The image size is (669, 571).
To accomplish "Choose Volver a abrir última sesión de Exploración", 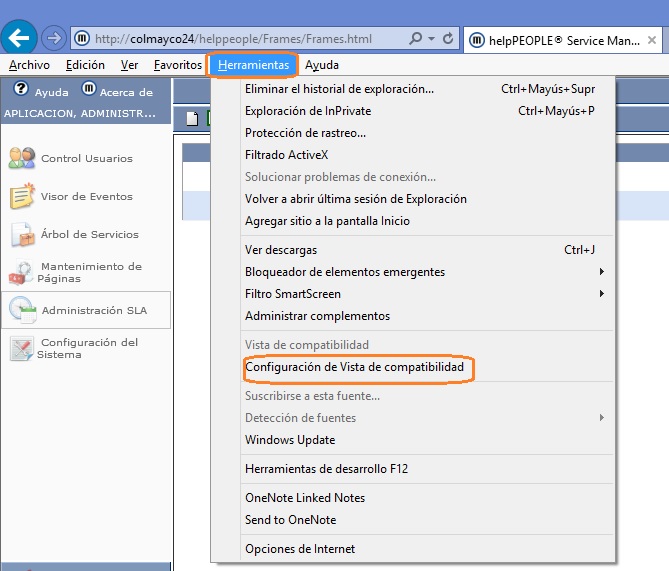I will click(x=413, y=199).
